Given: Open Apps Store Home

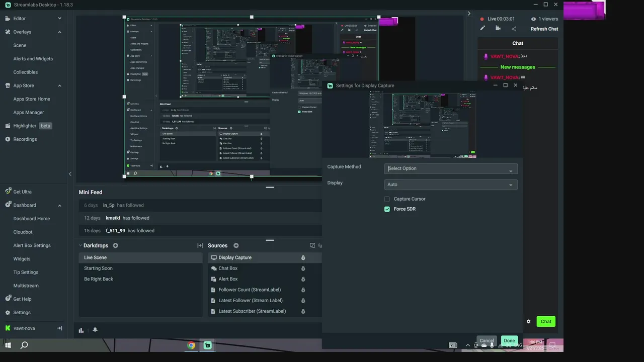Looking at the screenshot, I should pyautogui.click(x=32, y=99).
